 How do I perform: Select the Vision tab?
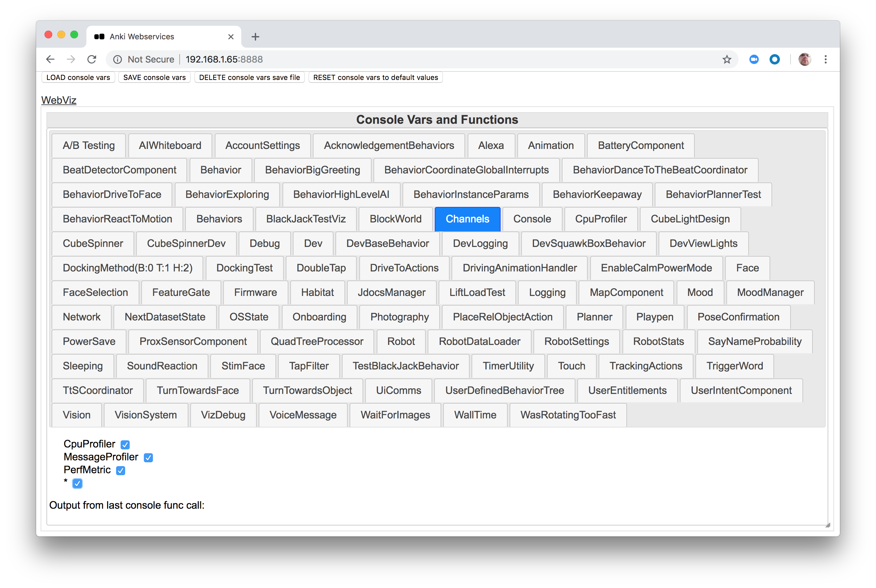tap(76, 415)
